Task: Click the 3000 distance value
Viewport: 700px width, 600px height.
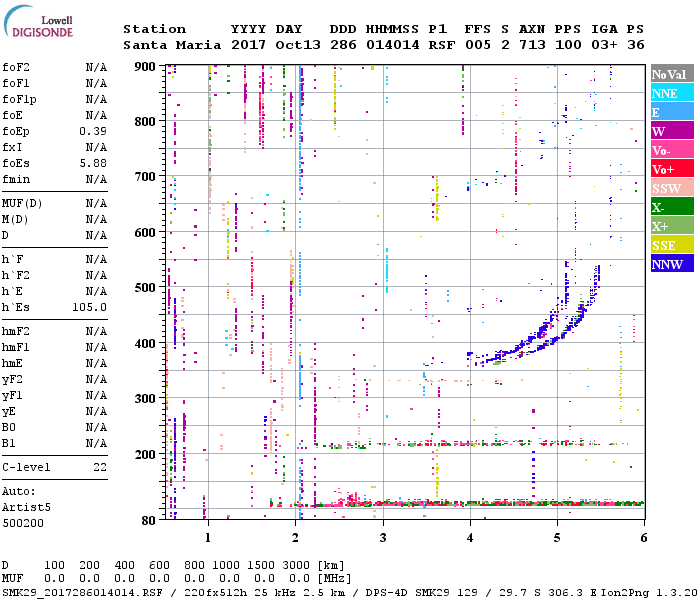Action: [x=296, y=566]
